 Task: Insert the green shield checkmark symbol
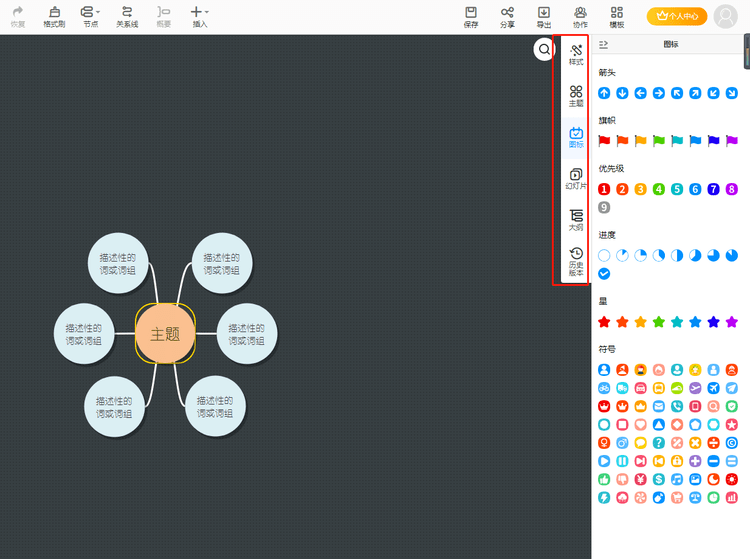click(732, 406)
